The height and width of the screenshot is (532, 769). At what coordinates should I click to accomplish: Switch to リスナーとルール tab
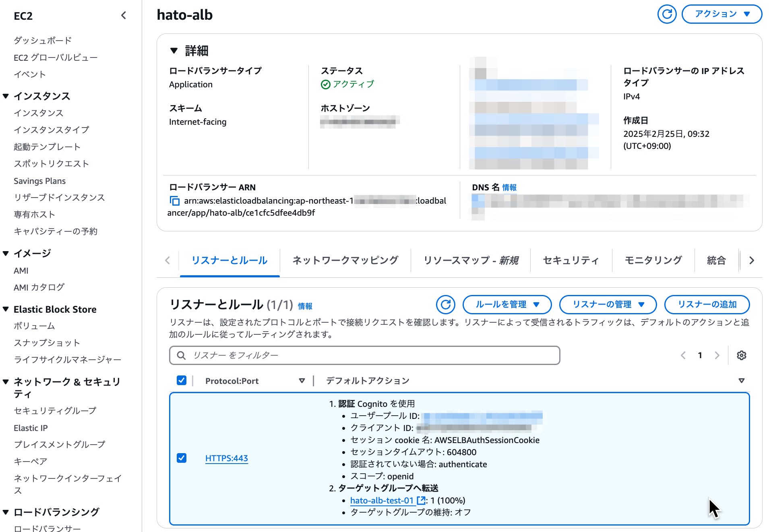click(229, 260)
